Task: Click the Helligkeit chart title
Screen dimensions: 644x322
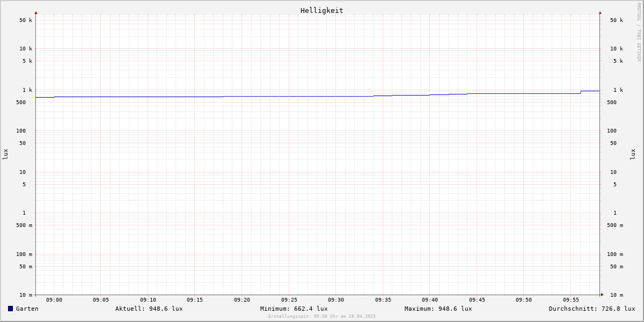Action: 322,10
